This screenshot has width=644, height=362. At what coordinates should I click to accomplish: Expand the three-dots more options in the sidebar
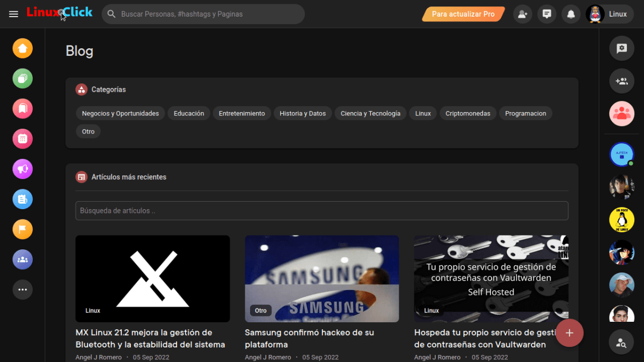(x=23, y=290)
